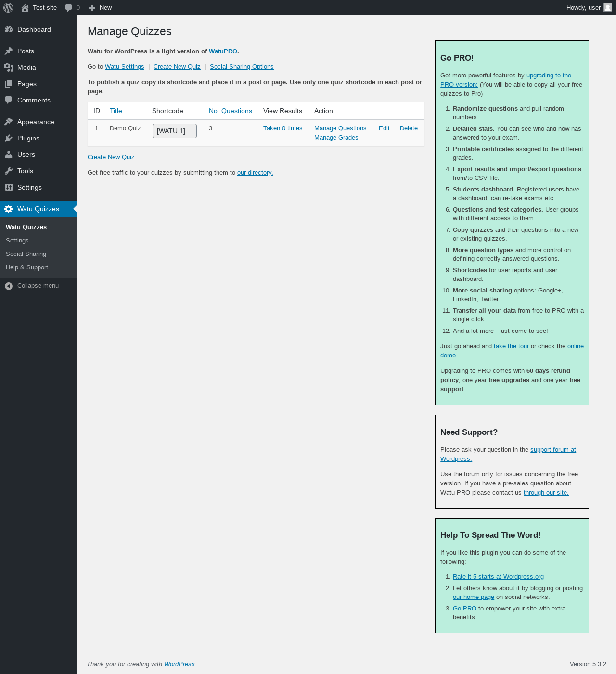
Task: Open the Social Sharing submenu item
Action: click(26, 254)
